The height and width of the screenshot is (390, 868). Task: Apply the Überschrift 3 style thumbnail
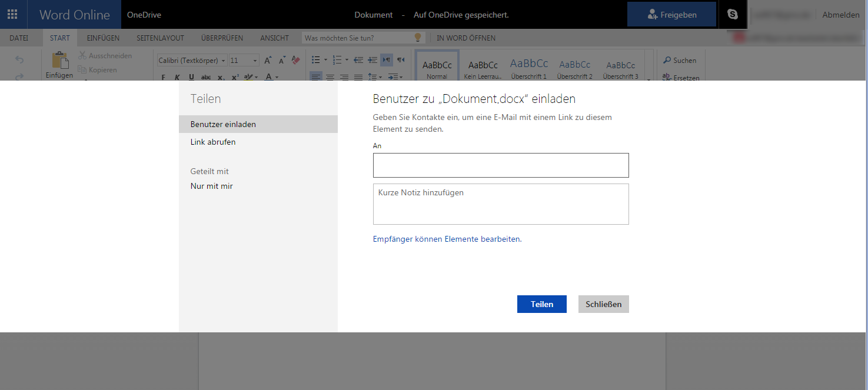click(x=621, y=66)
